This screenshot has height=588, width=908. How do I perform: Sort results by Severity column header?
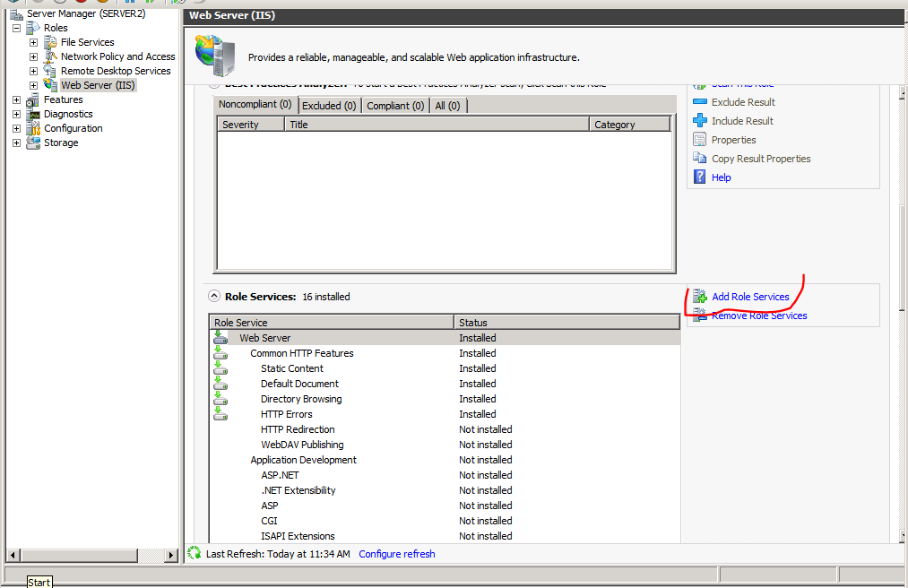(x=251, y=124)
